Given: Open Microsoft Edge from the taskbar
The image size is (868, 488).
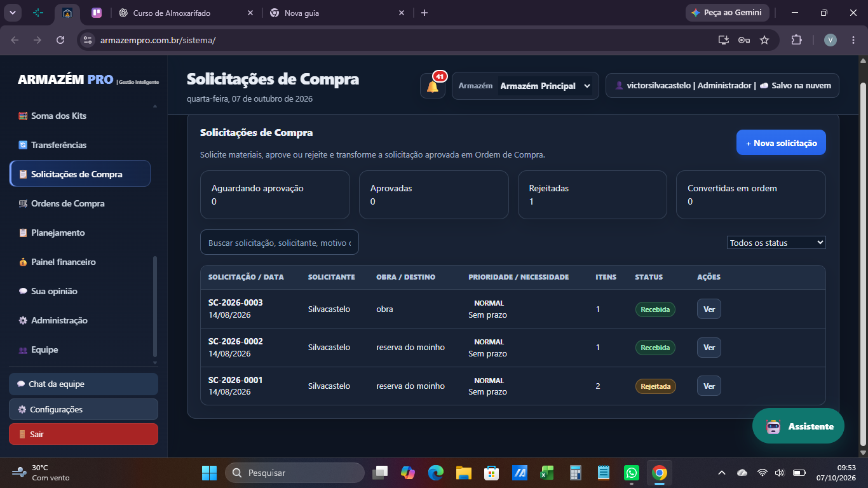Looking at the screenshot, I should point(435,473).
